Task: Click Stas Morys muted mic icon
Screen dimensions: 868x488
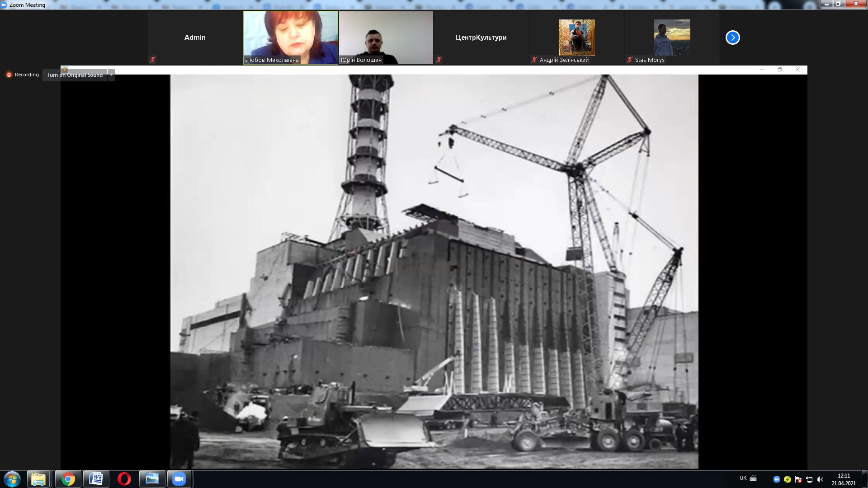Action: pyautogui.click(x=629, y=60)
